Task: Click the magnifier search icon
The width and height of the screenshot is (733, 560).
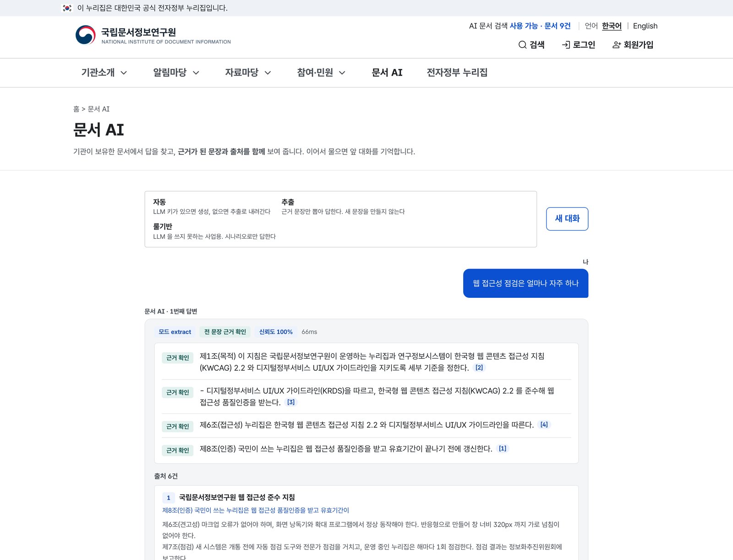Action: click(x=522, y=45)
